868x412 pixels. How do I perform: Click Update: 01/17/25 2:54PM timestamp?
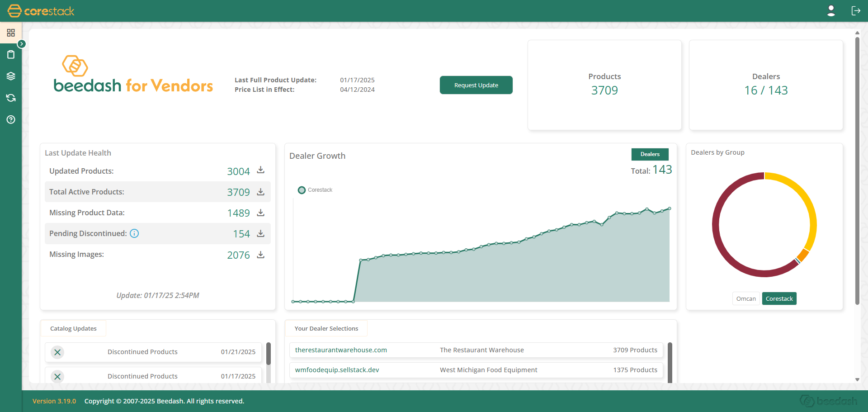click(158, 295)
